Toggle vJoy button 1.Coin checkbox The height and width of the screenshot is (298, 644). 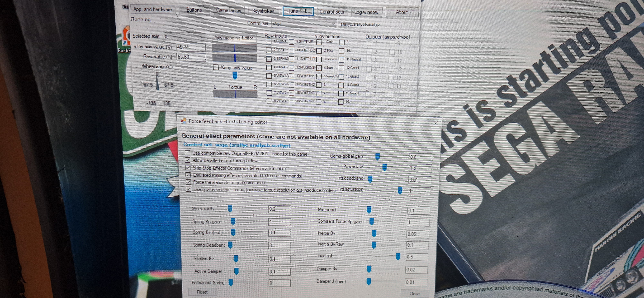coord(319,42)
